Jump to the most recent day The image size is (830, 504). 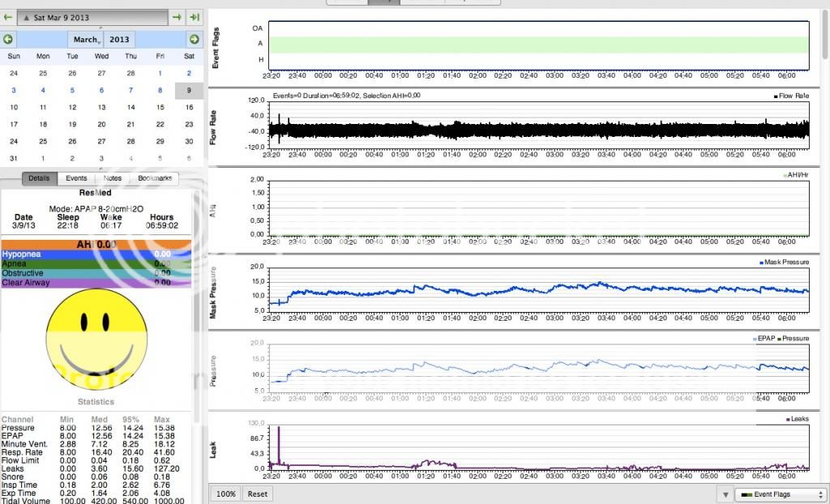click(195, 17)
